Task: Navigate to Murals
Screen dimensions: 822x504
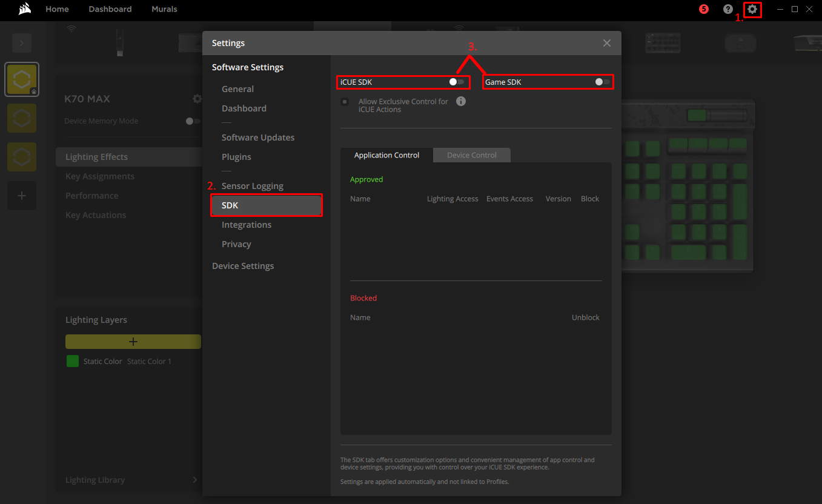Action: 164,9
